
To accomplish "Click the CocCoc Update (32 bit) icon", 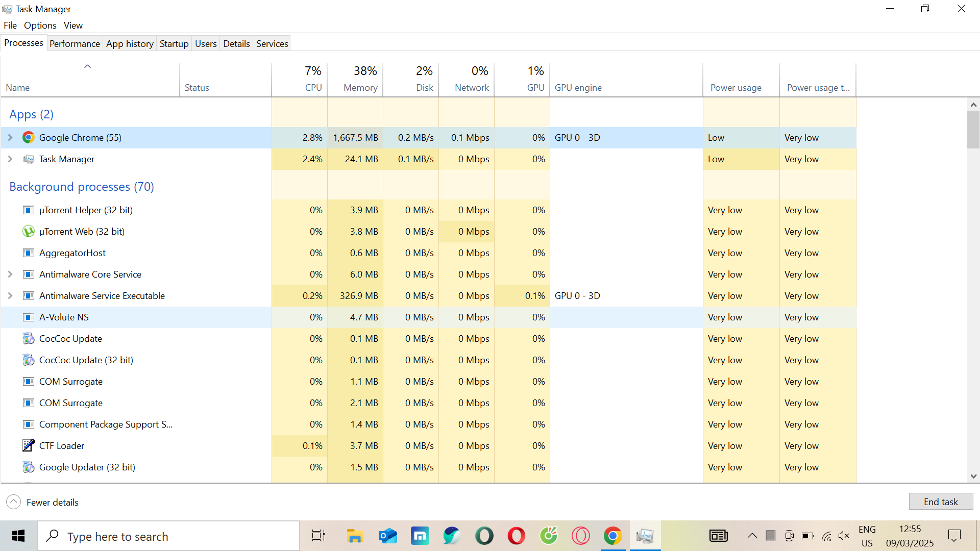I will (x=29, y=360).
